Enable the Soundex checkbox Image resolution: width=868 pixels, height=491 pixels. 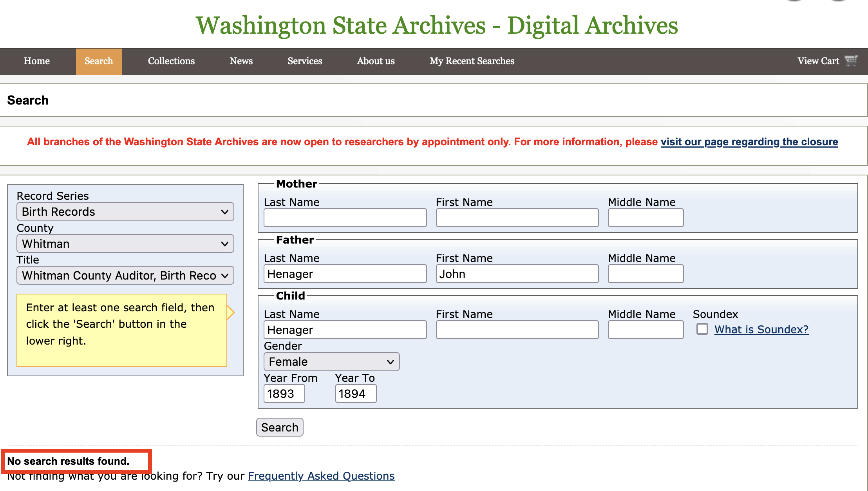[x=702, y=329]
